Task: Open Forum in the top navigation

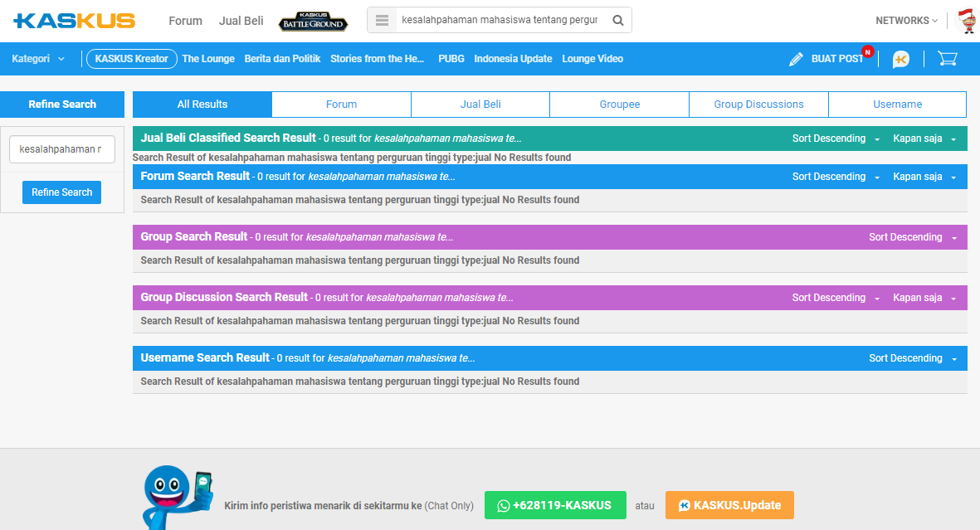Action: click(x=186, y=21)
